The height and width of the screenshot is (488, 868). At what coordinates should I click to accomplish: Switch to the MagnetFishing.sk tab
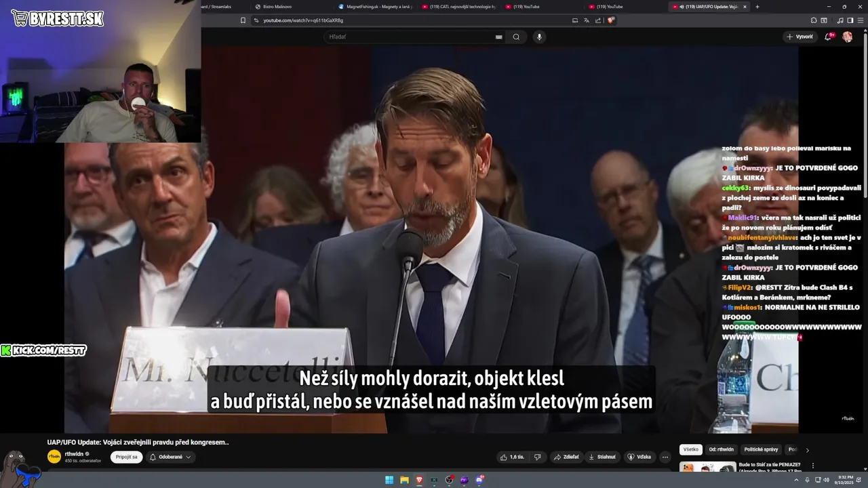click(x=374, y=7)
